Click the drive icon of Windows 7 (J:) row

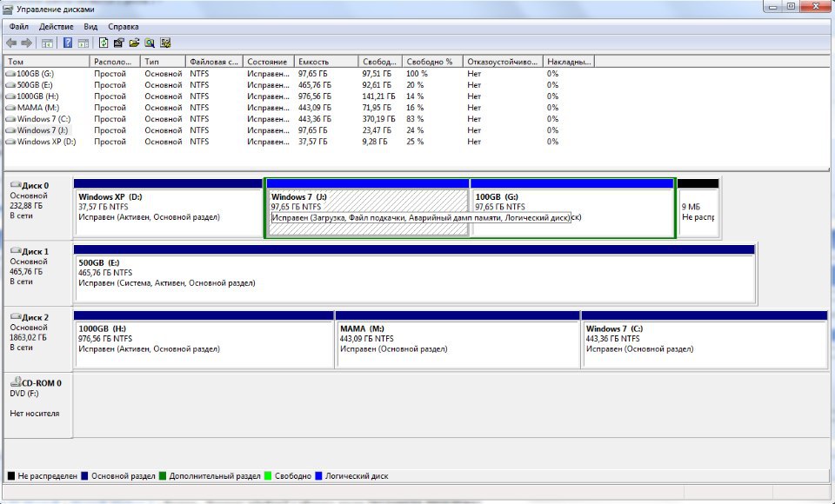(10, 130)
